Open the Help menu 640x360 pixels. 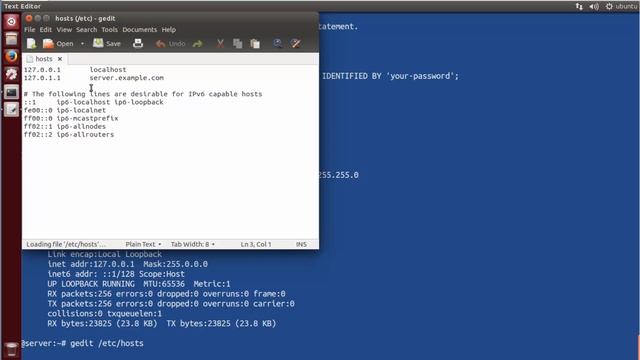tap(169, 29)
